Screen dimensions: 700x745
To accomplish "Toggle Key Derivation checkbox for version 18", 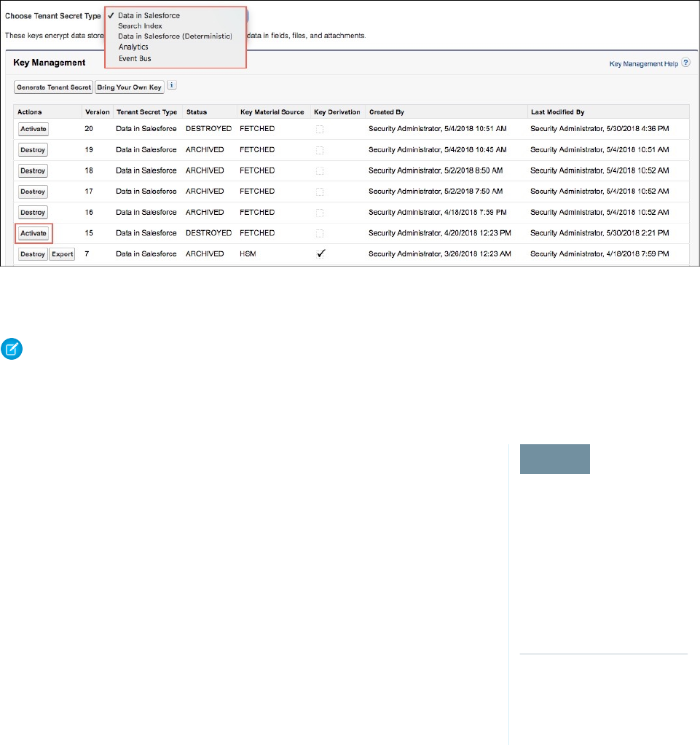I will click(x=320, y=170).
